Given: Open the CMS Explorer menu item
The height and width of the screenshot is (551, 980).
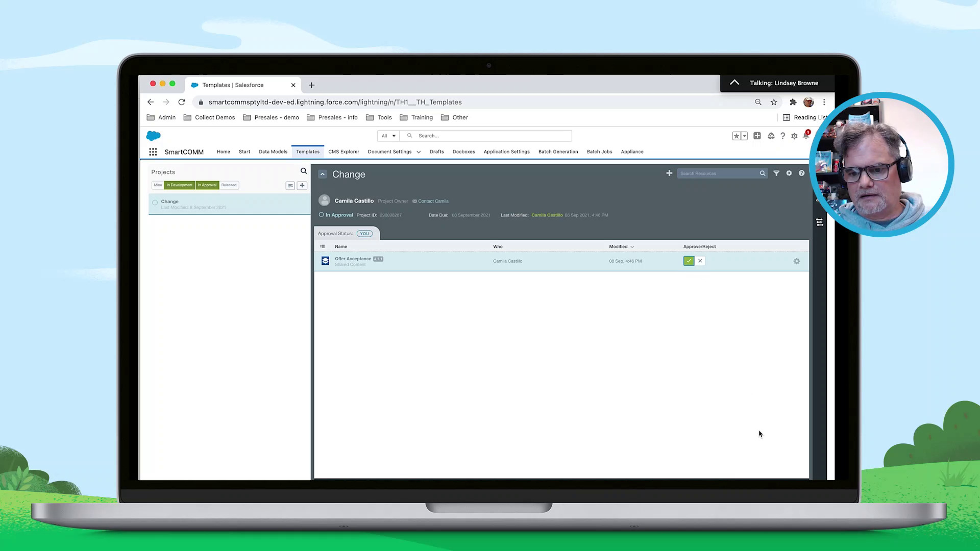Looking at the screenshot, I should coord(344,152).
